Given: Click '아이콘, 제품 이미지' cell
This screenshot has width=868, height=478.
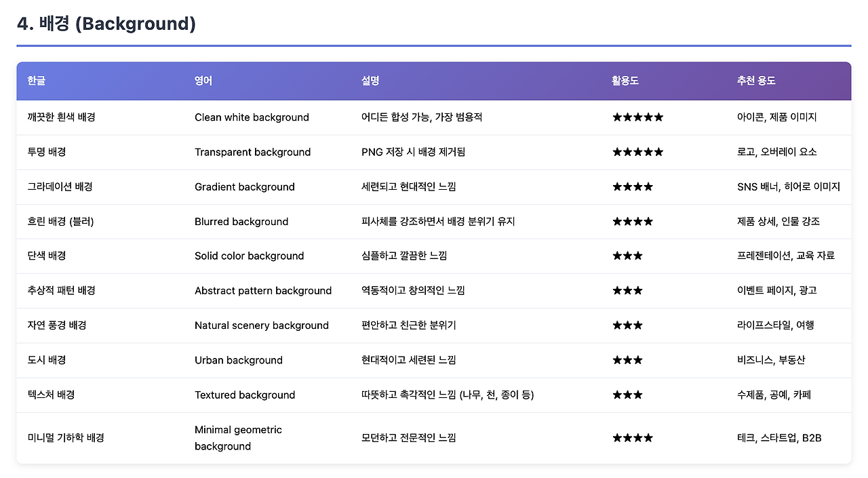Looking at the screenshot, I should click(x=777, y=117).
